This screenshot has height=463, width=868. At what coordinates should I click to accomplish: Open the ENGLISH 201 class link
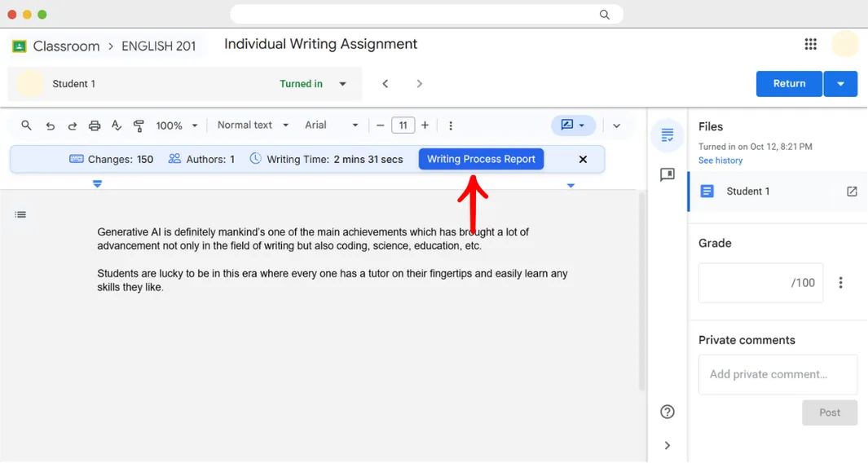pos(159,46)
